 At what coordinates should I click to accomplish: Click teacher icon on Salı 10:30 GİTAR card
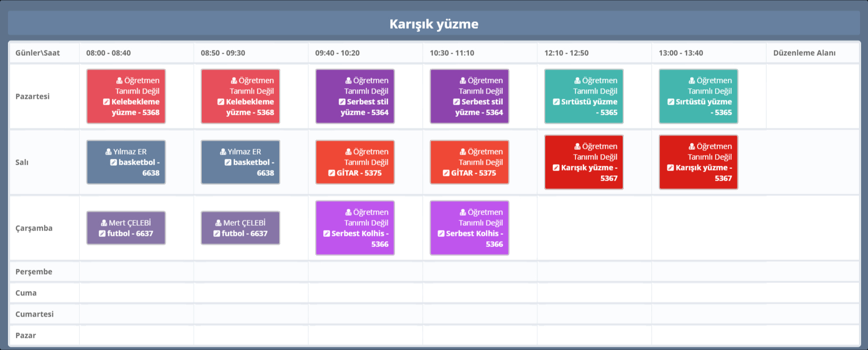point(463,152)
